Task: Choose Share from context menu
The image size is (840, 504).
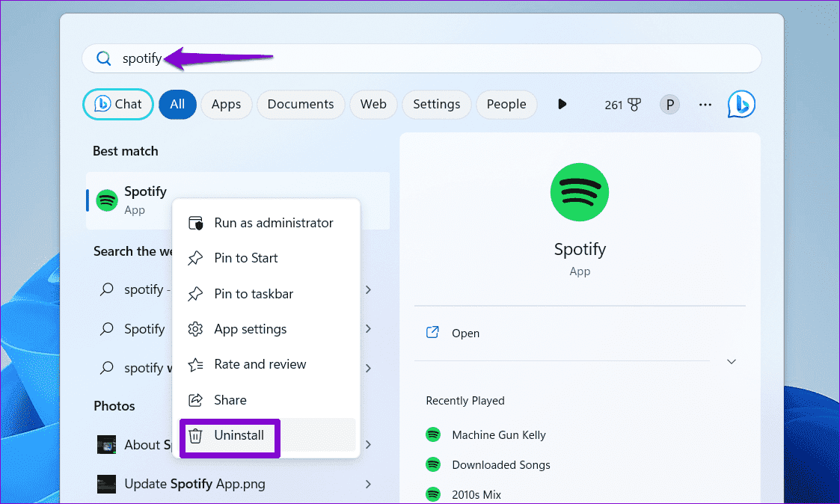Action: tap(266, 400)
